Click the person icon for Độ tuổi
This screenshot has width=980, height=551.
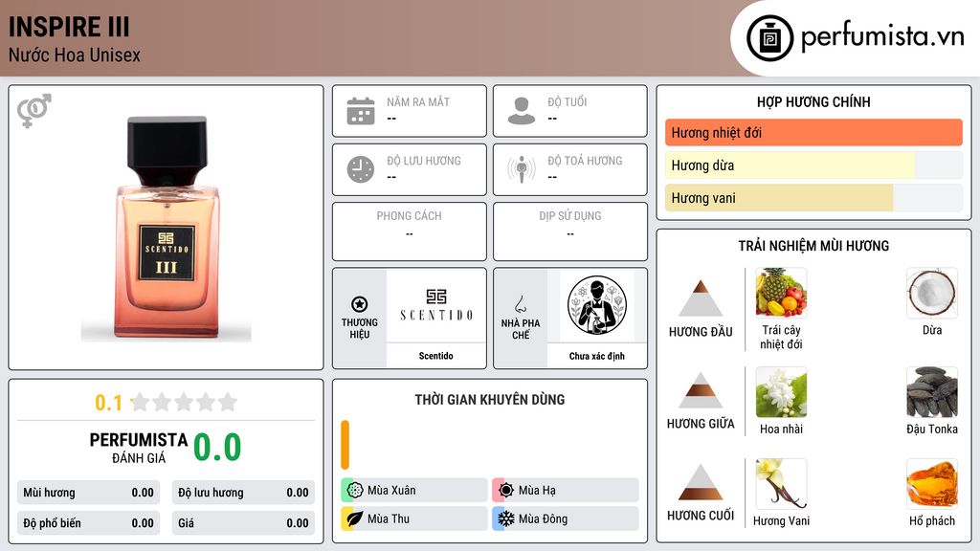pos(522,111)
